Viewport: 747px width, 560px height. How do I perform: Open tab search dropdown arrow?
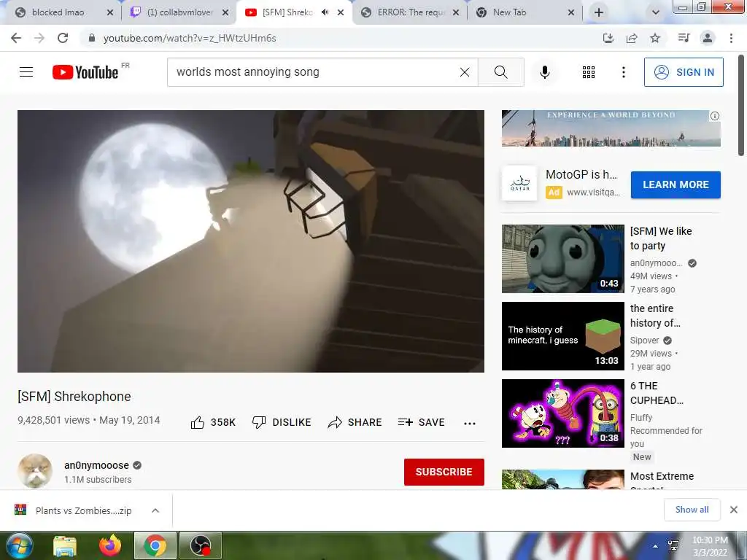(x=656, y=13)
